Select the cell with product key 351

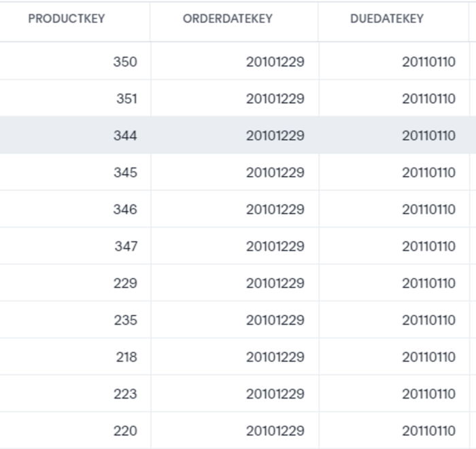pyautogui.click(x=126, y=98)
